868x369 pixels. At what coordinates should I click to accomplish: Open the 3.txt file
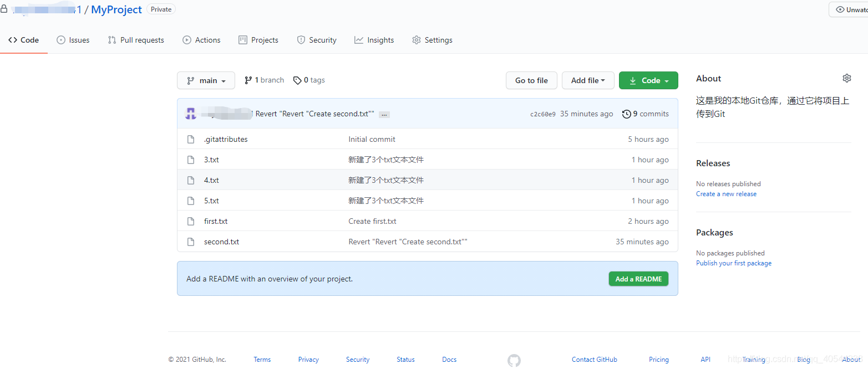point(211,160)
